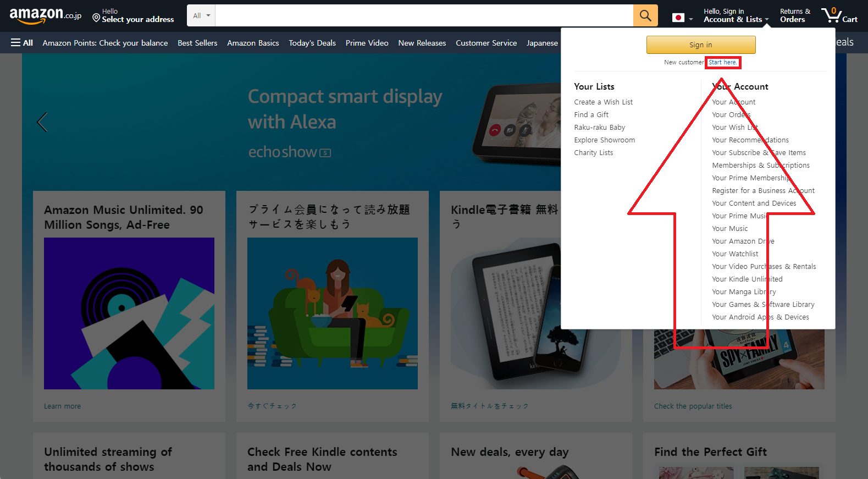868x479 pixels.
Task: Click Japanese in navigation bar
Action: click(x=542, y=43)
